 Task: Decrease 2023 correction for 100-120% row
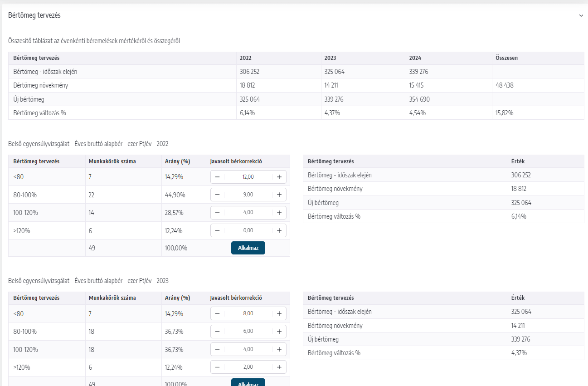point(217,349)
